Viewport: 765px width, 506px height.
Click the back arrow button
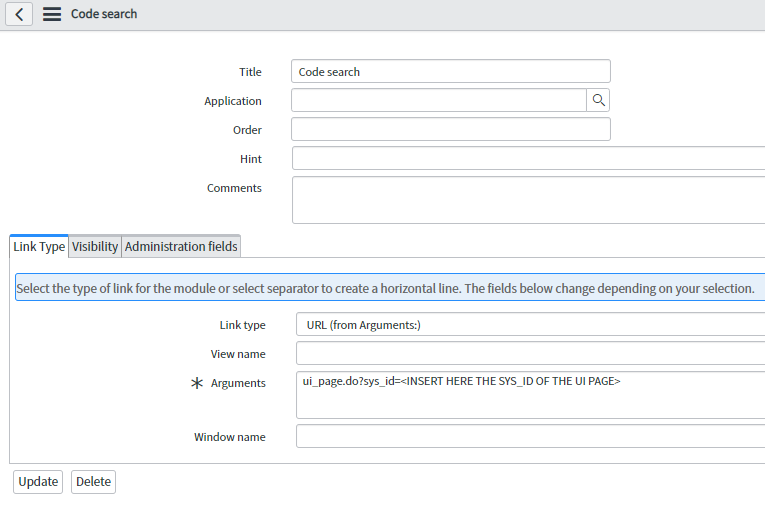(19, 14)
